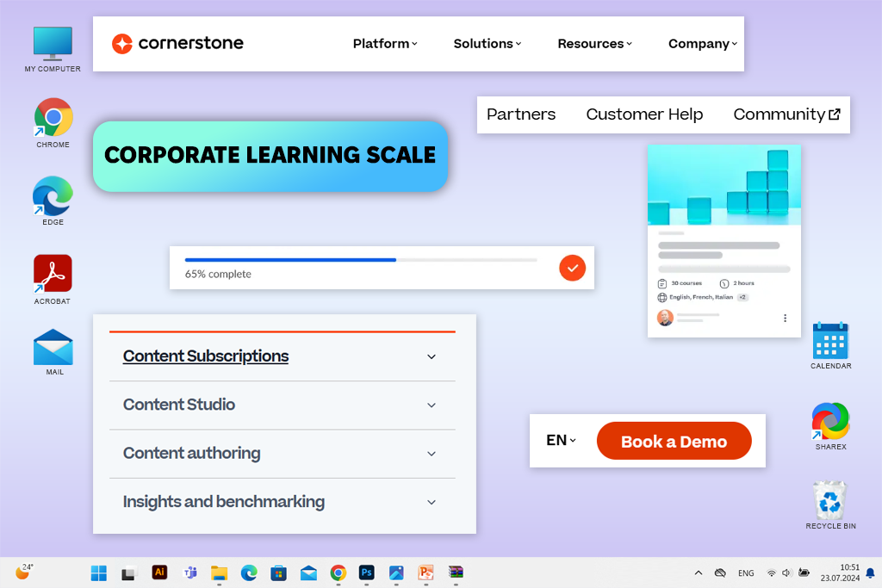Open the weather widget showing 24°
Viewport: 882px width, 588px height.
click(x=23, y=572)
